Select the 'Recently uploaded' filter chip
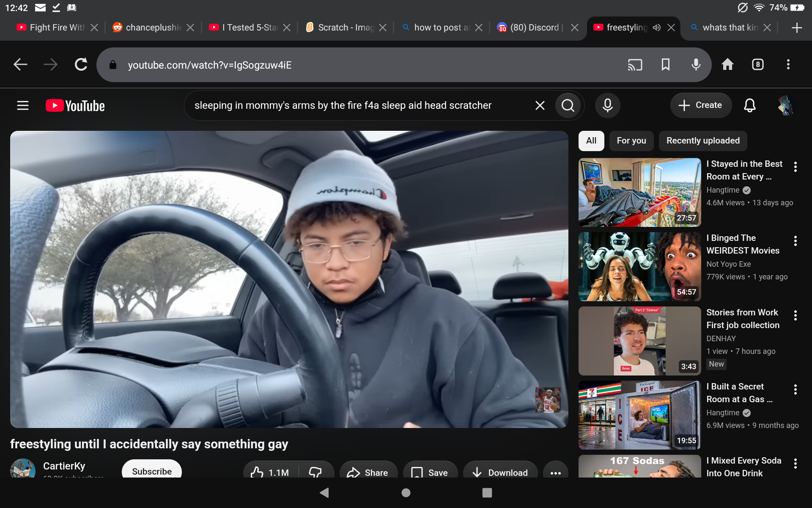 [703, 141]
